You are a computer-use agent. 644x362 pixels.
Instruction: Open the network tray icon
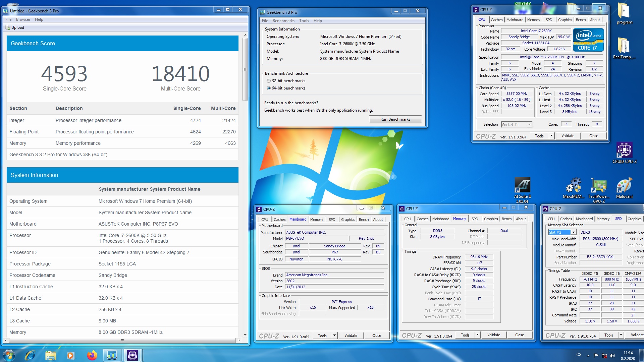pyautogui.click(x=604, y=355)
